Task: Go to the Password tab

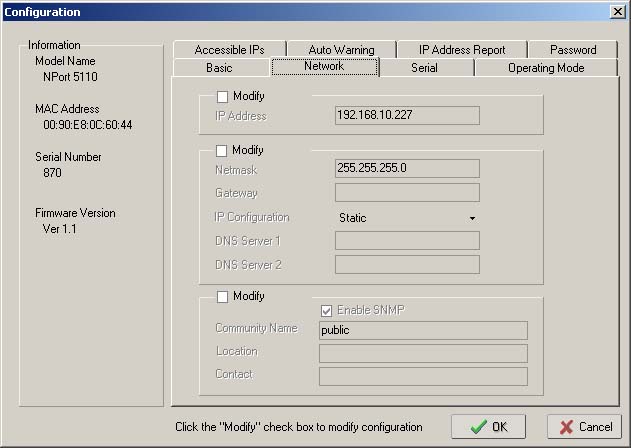Action: coord(572,50)
